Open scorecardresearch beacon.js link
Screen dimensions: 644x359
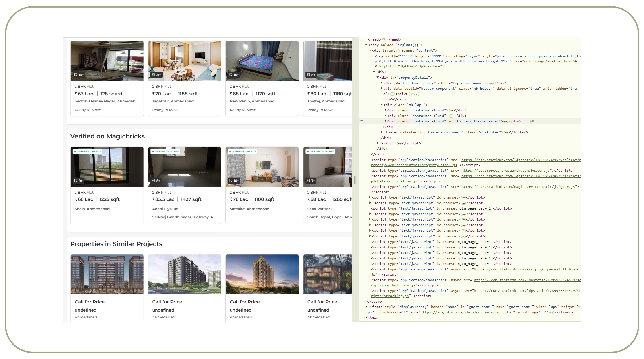click(x=506, y=171)
